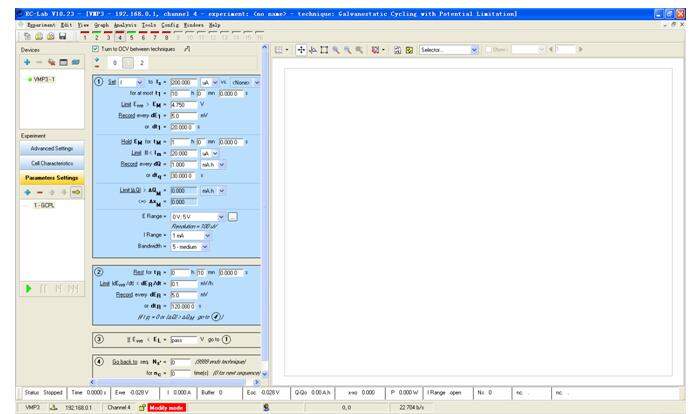Click the cursor/peak tool next to the pan tool
Viewport: 690px width, 414px height.
coord(312,50)
